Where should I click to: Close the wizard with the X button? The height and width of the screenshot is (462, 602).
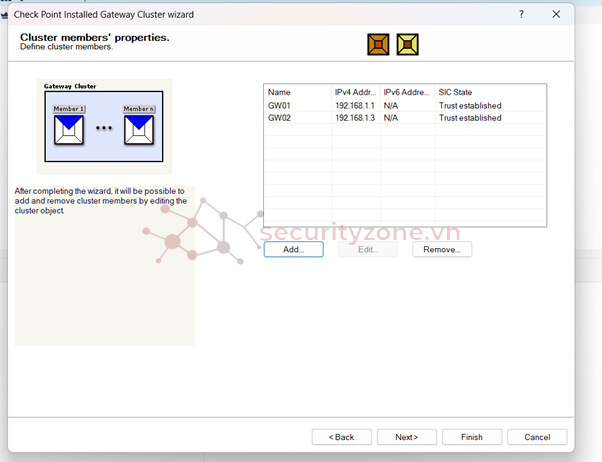coord(556,15)
